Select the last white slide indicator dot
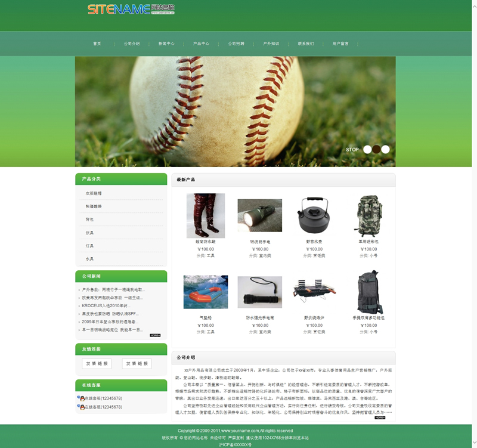This screenshot has width=477, height=448. 385,150
